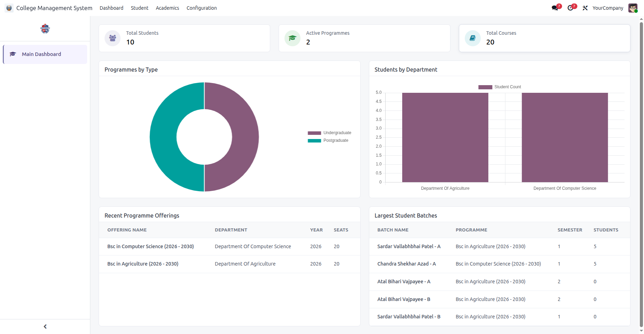Select Sardar Vallabhbhai Patel - B batch
This screenshot has width=644, height=334.
(409, 317)
